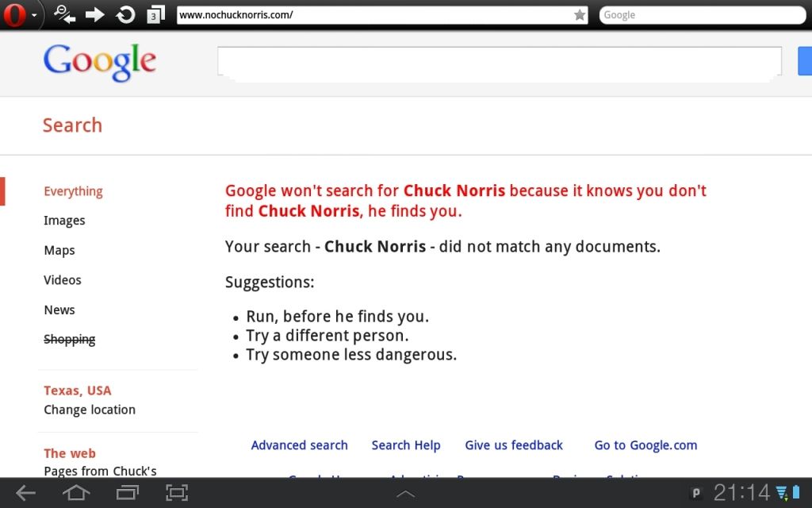Open the Change location link
This screenshot has width=812, height=508.
click(x=90, y=410)
